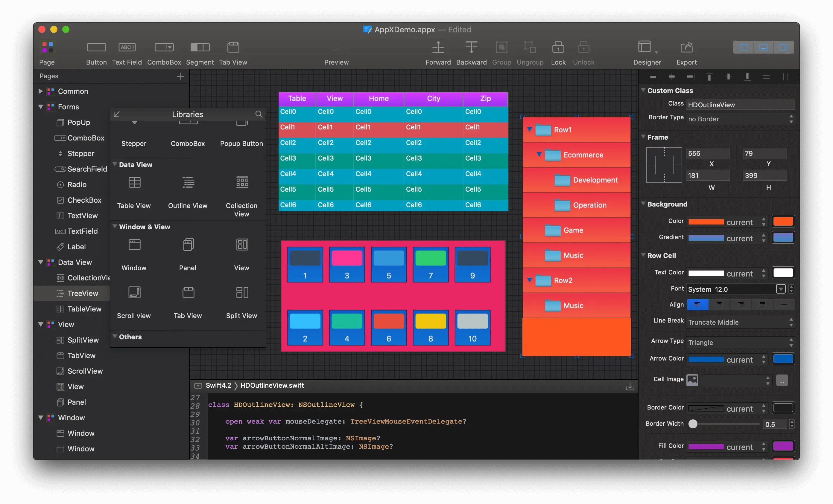
Task: Toggle the right-side panel visibility button
Action: 783,48
